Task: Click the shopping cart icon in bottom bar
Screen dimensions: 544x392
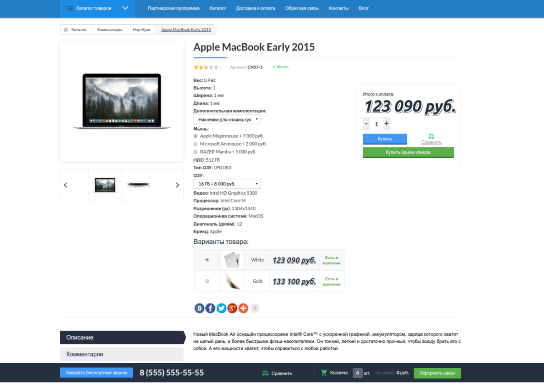Action: coord(324,373)
